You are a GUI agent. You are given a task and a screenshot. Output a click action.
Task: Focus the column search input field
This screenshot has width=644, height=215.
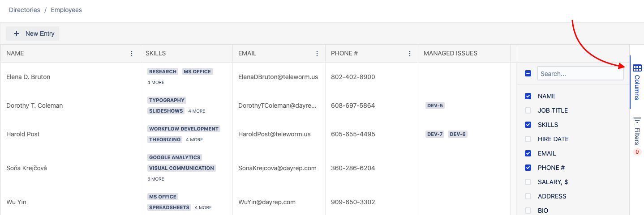(x=580, y=74)
